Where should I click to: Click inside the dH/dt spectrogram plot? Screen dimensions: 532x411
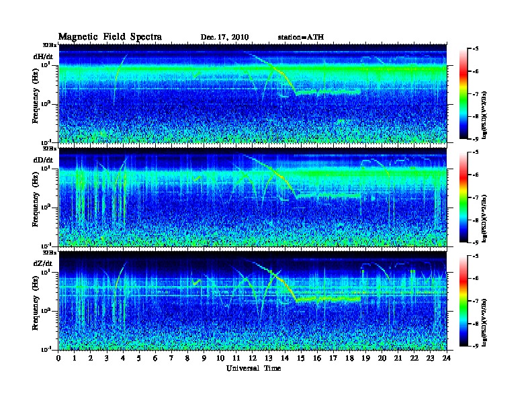253,93
